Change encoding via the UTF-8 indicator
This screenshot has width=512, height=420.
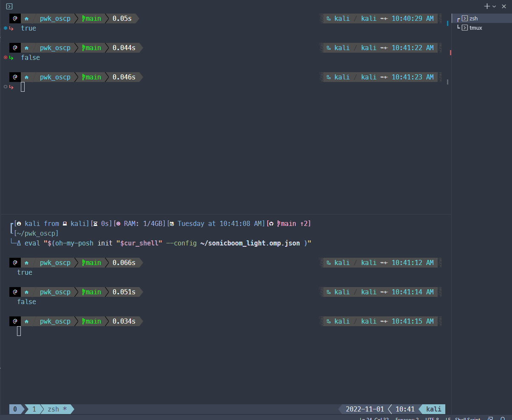click(433, 418)
